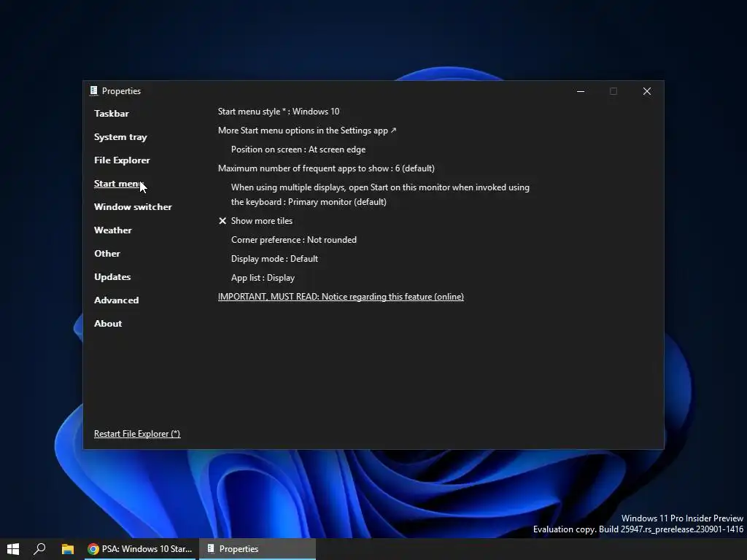Switch to the System tray section
Screen dimensions: 747x560
[x=120, y=136]
